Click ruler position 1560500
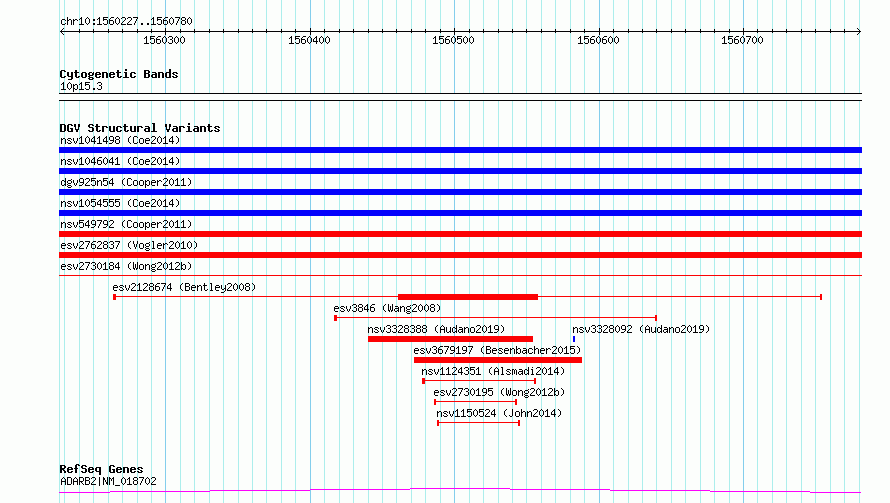This screenshot has width=890, height=503. point(453,40)
